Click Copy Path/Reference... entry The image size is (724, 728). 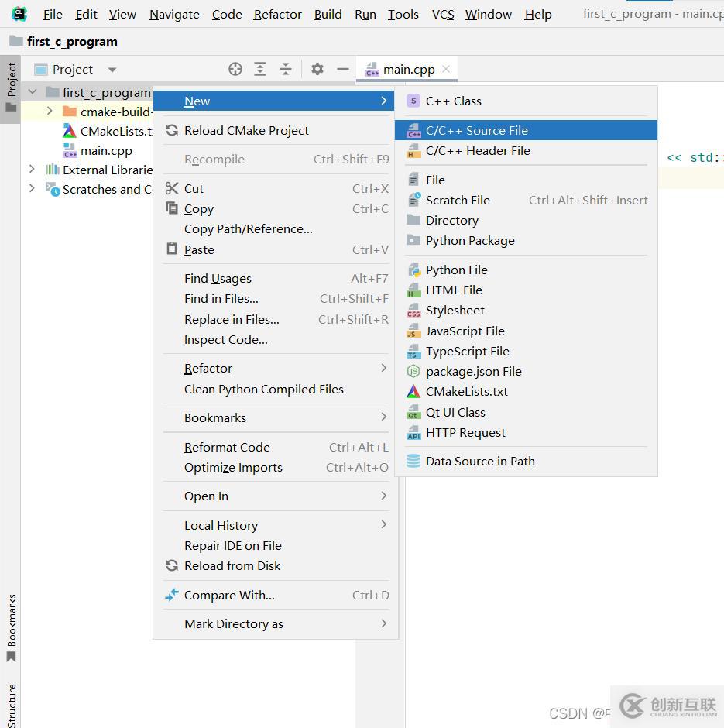[x=276, y=229]
